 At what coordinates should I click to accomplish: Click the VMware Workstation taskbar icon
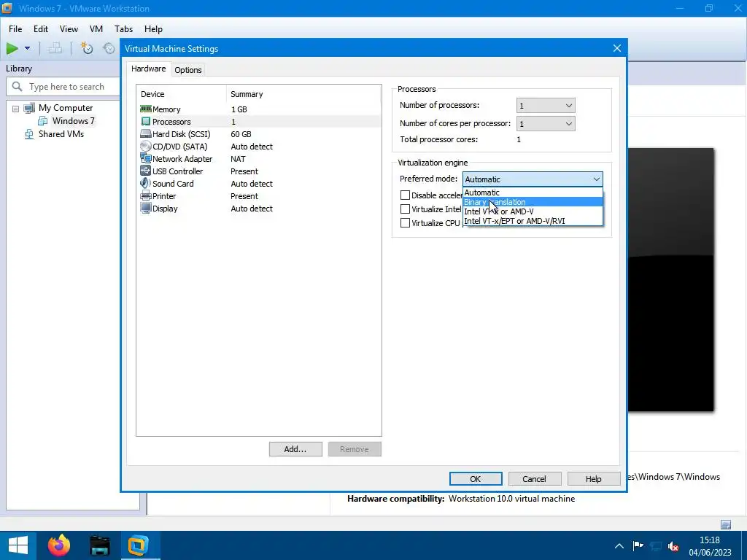pos(138,545)
